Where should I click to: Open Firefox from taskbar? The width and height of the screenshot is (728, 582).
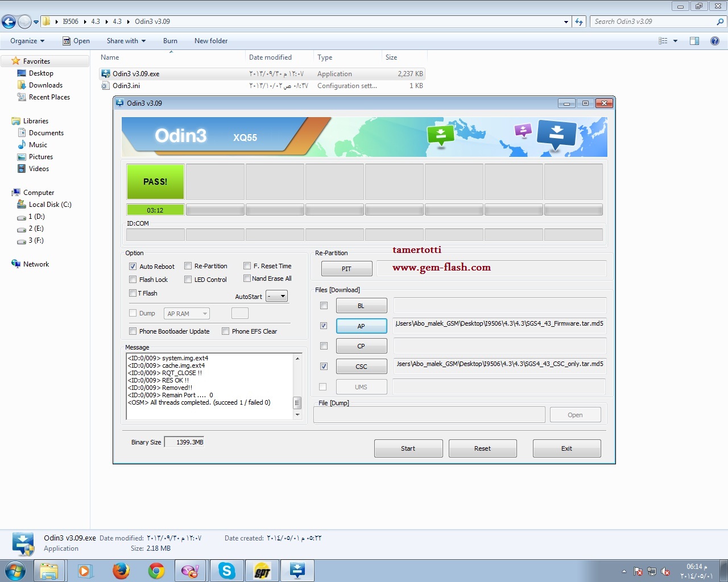point(121,571)
